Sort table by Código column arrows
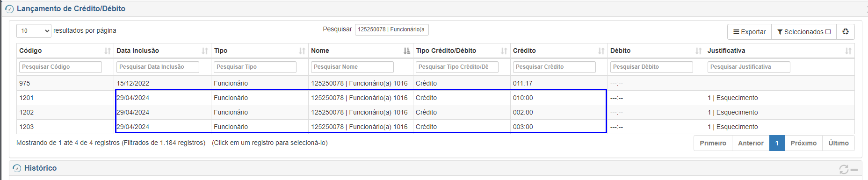Viewport: 868px width, 180px height. coord(108,51)
